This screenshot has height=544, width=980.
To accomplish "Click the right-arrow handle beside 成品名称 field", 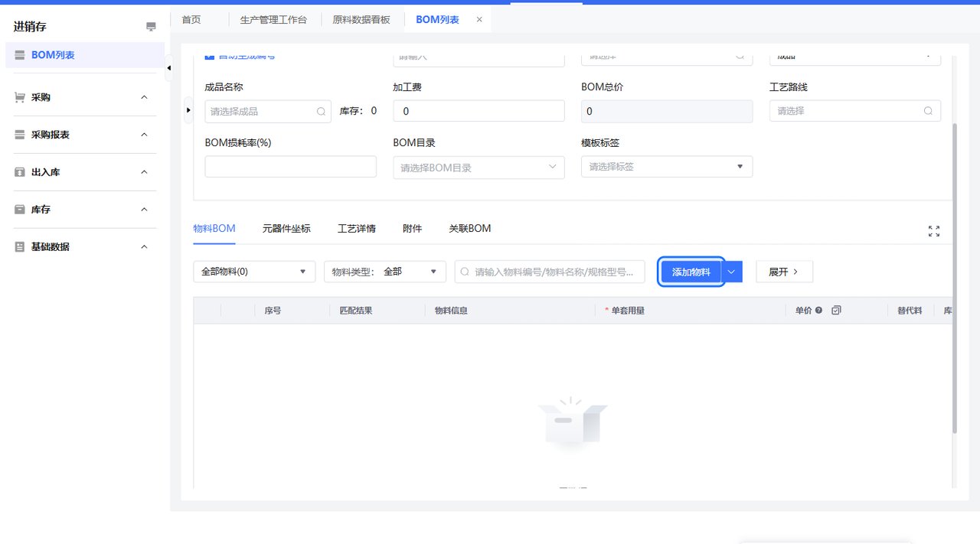I will [188, 110].
